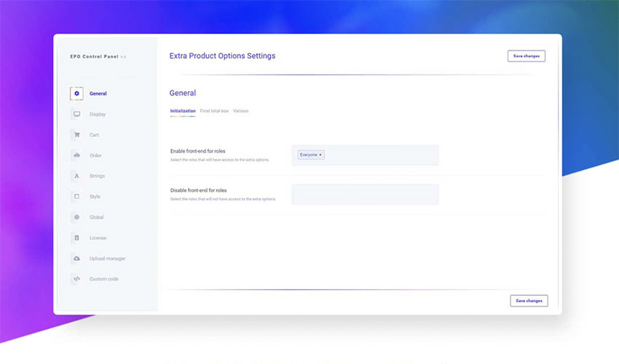Click the General section heading
Screen dimensions: 619x364
coord(182,93)
